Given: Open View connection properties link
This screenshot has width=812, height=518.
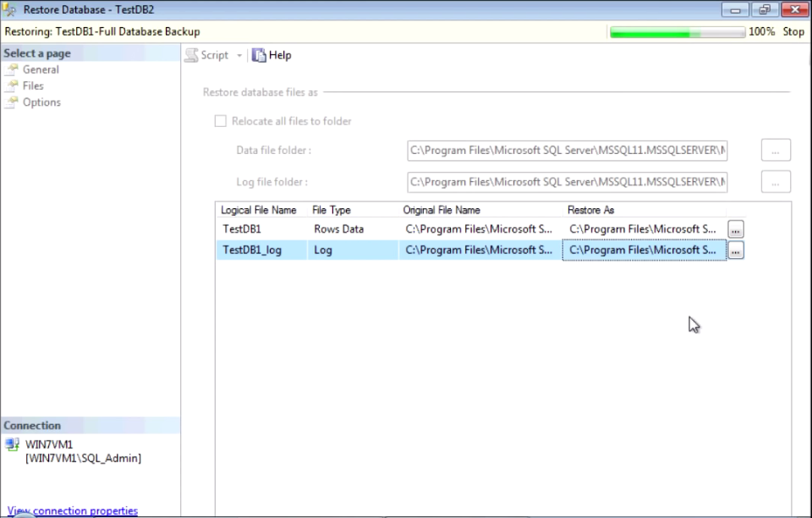Looking at the screenshot, I should point(73,511).
